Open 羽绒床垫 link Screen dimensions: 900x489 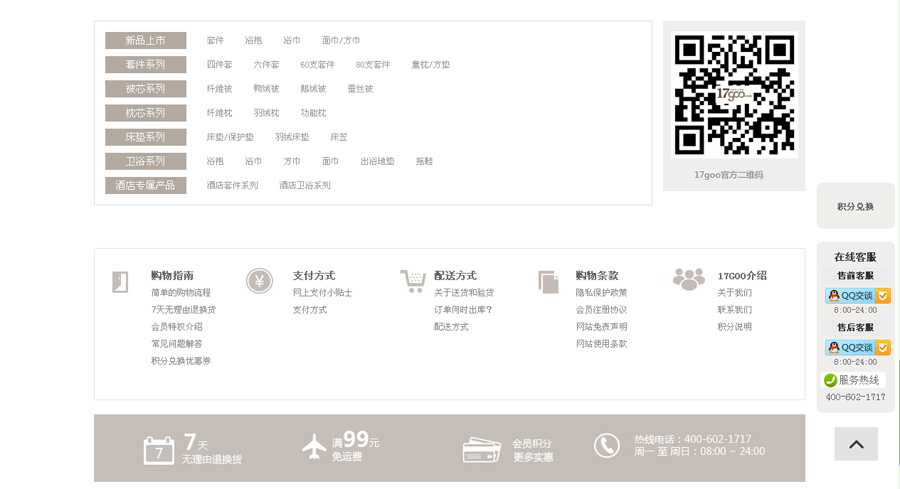(x=292, y=137)
